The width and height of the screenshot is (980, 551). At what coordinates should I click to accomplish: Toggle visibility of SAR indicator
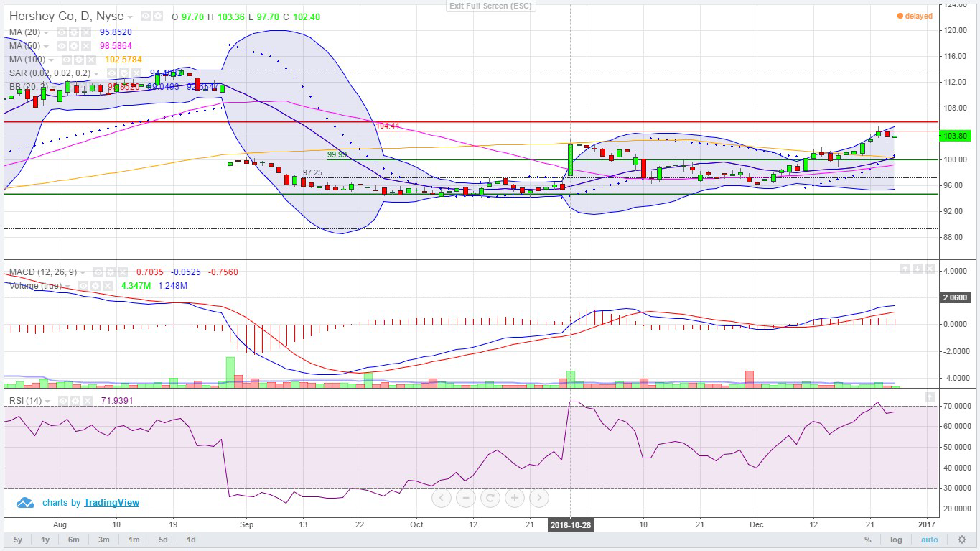(x=112, y=73)
